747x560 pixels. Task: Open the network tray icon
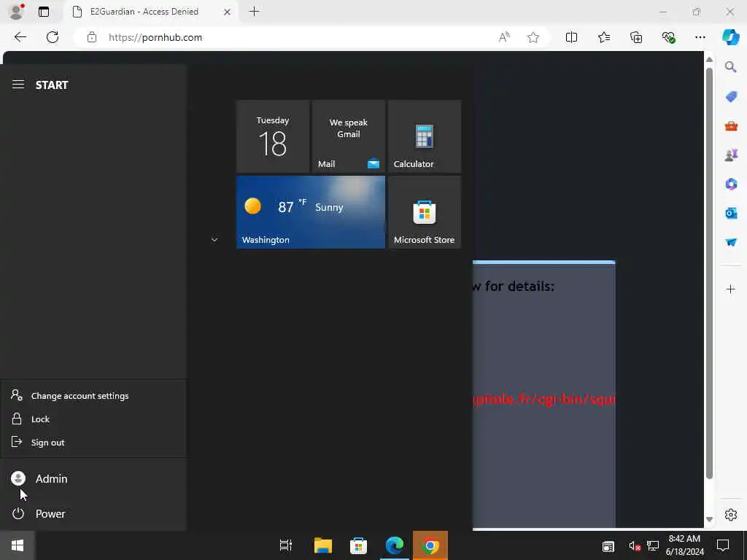653,546
